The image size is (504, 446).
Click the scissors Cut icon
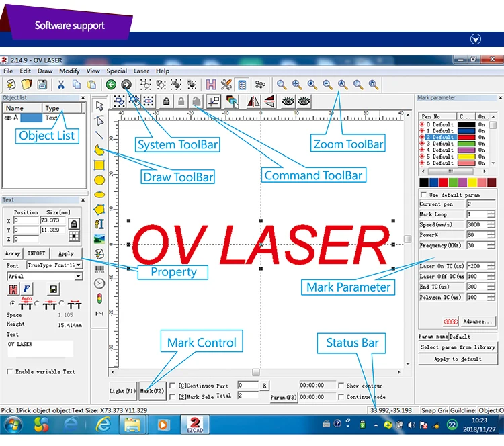(60, 85)
